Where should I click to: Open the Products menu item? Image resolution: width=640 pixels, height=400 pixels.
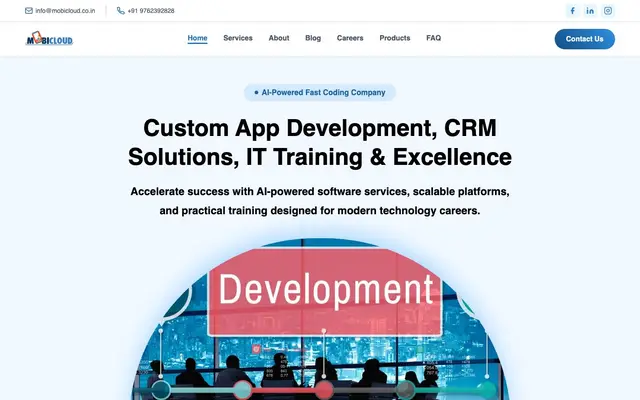click(x=395, y=38)
